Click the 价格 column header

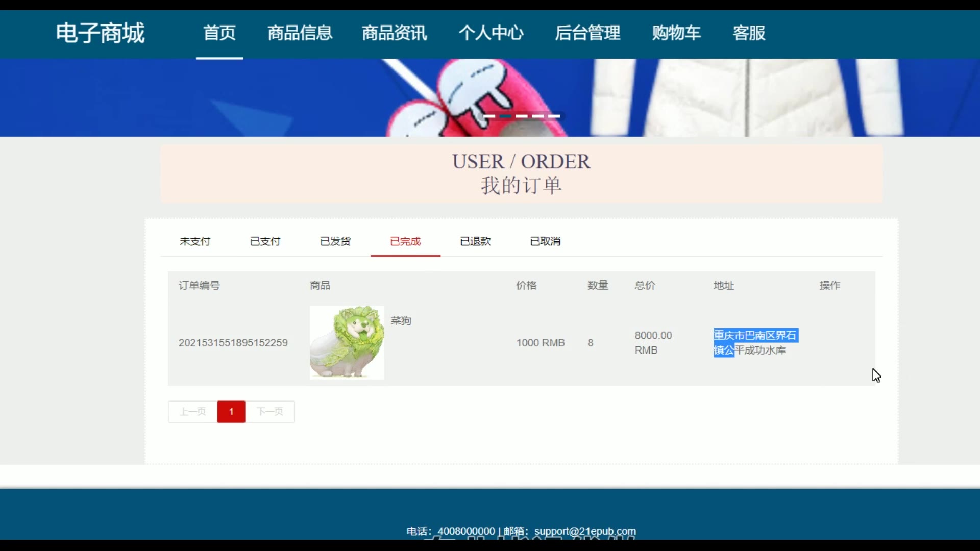pyautogui.click(x=526, y=286)
